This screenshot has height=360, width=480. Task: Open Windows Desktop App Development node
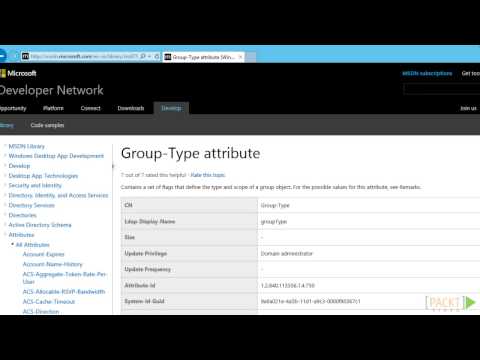[56, 156]
